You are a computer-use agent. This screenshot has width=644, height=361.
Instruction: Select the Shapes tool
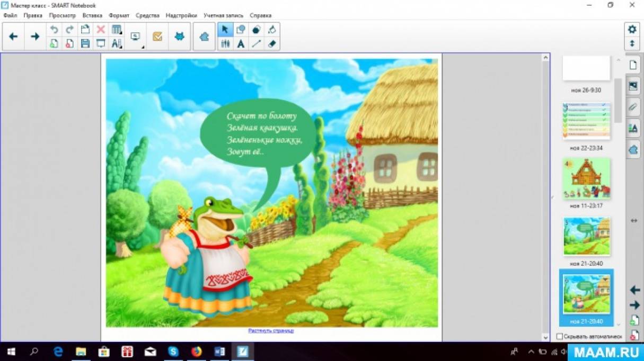click(x=241, y=30)
